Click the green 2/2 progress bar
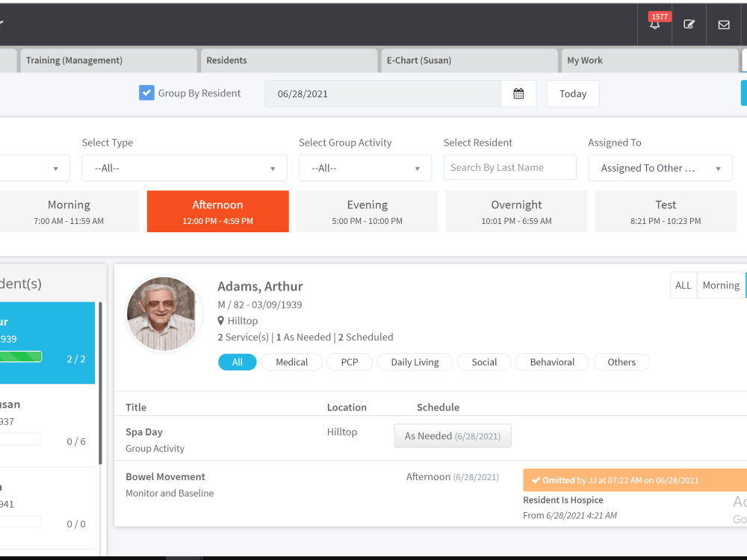Screen dimensions: 747x560 coord(20,357)
